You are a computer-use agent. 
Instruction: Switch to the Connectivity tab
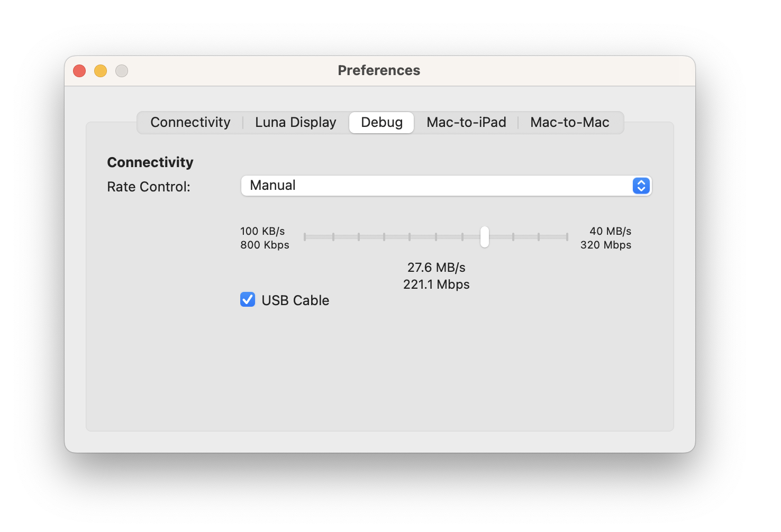190,122
